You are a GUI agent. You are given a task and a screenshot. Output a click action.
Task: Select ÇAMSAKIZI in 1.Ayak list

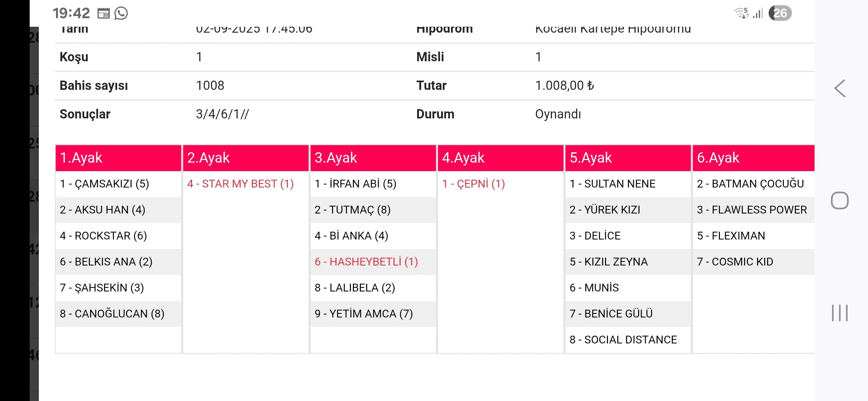tap(104, 184)
